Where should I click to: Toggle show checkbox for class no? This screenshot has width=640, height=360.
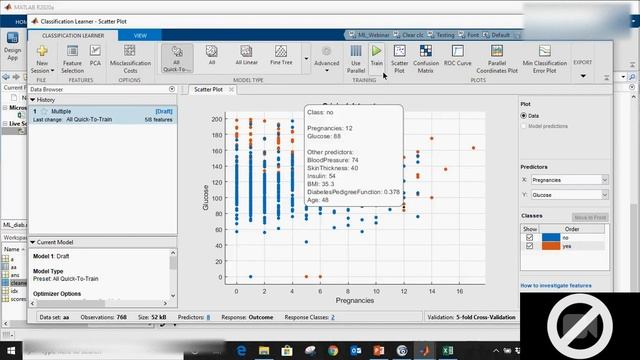point(529,238)
